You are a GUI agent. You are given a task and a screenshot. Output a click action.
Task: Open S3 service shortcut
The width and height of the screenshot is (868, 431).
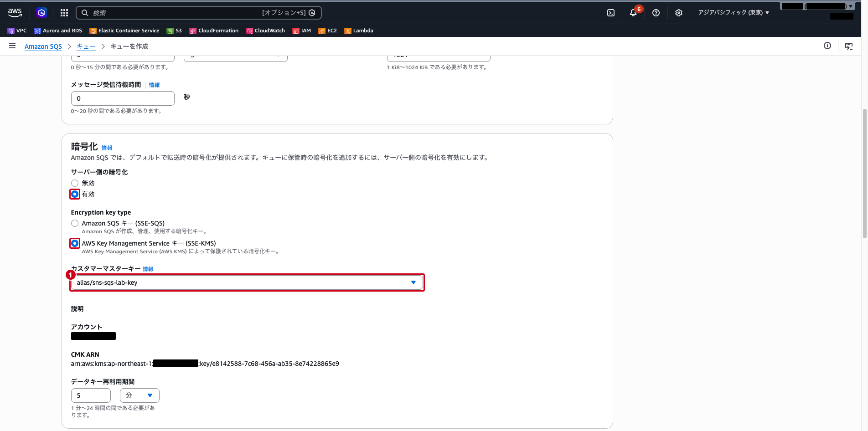174,31
